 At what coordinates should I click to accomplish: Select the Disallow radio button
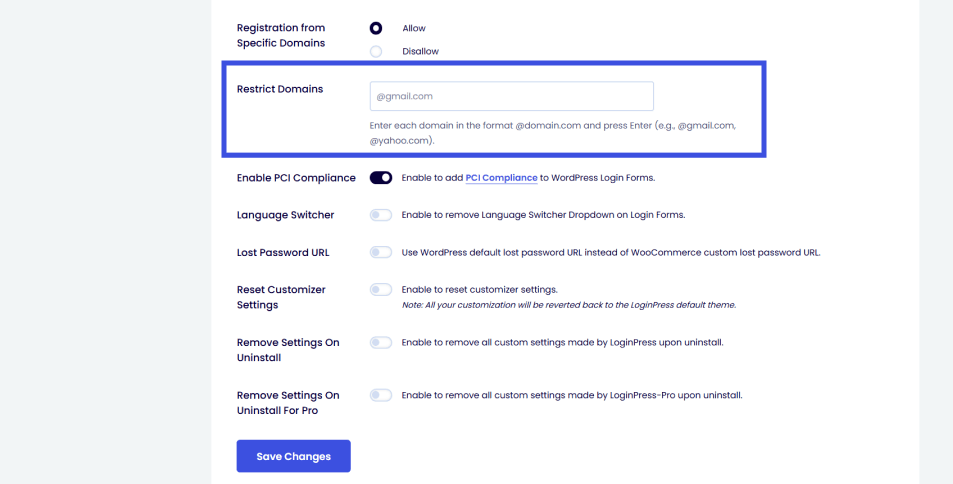pos(376,51)
